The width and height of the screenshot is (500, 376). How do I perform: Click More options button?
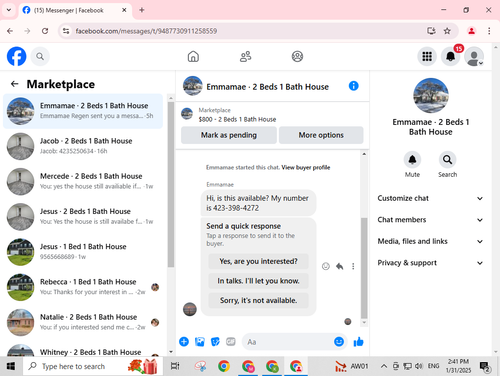click(321, 135)
